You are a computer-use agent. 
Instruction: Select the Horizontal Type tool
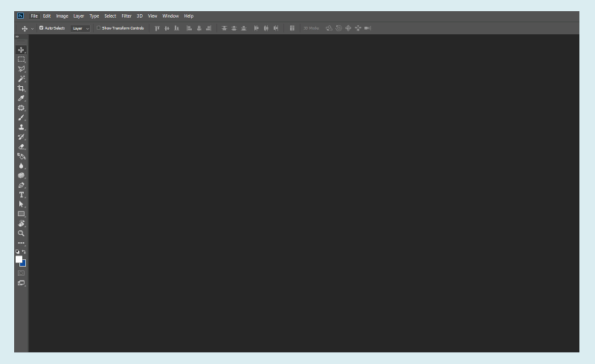click(21, 195)
